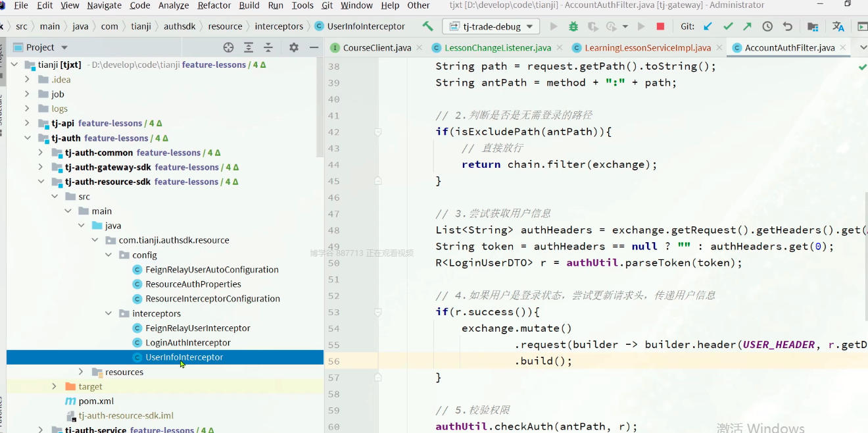The image size is (868, 433).
Task: Click the green Run arrow button
Action: coord(554,26)
